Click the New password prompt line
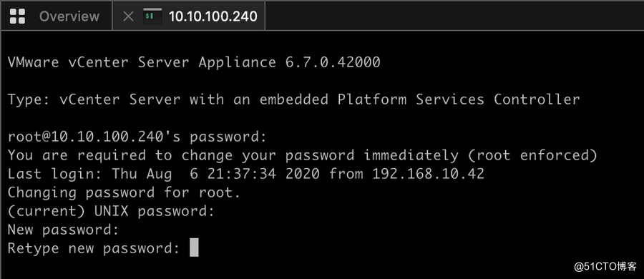 (63, 230)
